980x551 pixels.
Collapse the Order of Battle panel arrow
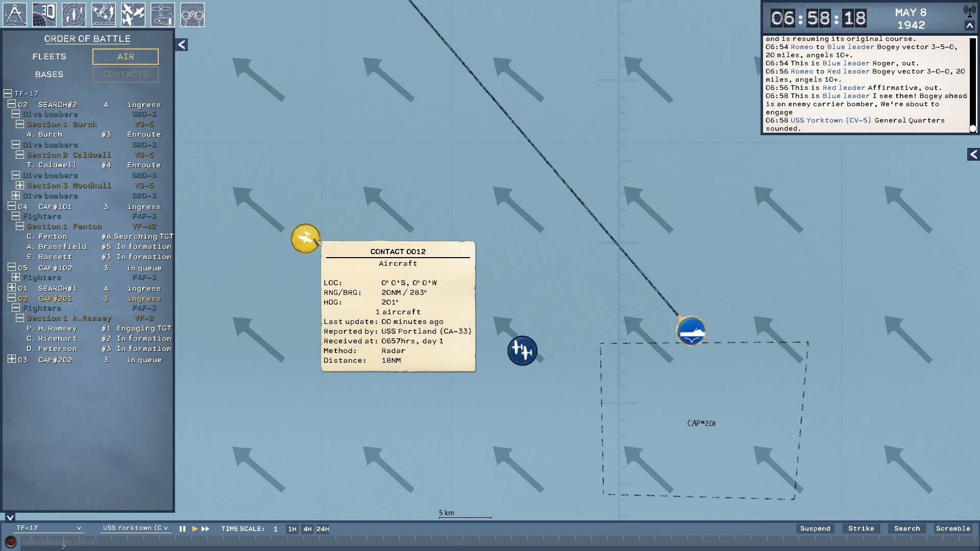pos(182,45)
